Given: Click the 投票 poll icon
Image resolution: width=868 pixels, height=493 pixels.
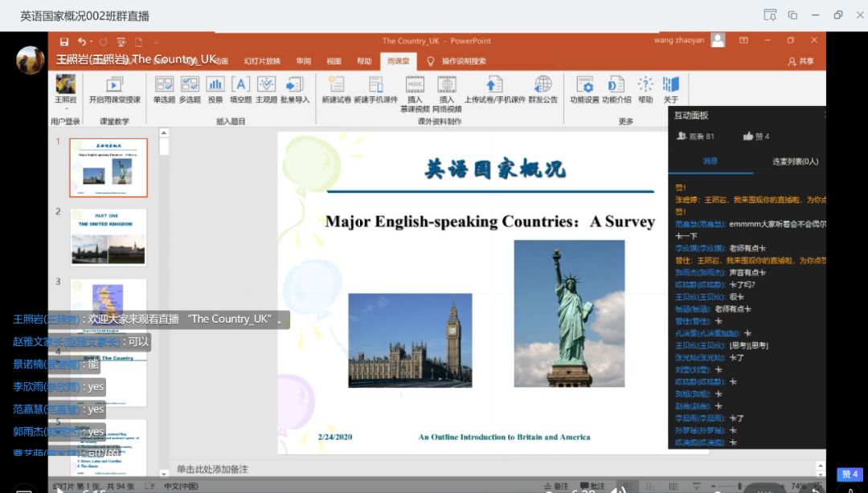Looking at the screenshot, I should [215, 89].
